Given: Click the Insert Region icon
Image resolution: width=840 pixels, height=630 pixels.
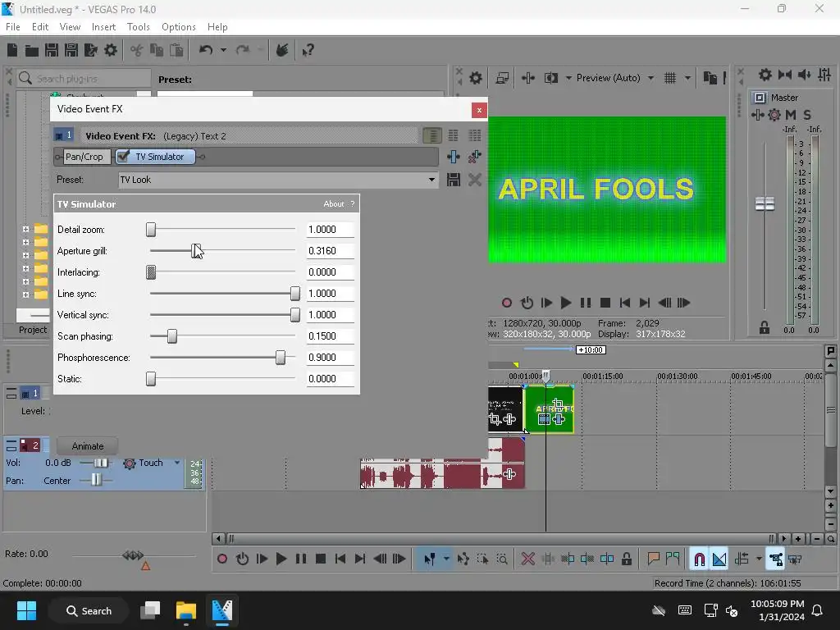Looking at the screenshot, I should [673, 559].
